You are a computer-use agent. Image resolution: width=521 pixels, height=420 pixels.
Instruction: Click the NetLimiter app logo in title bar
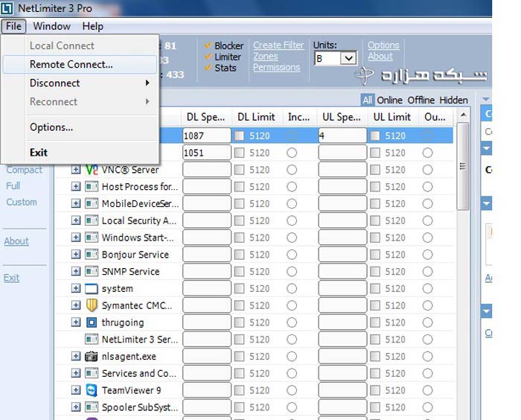7,8
